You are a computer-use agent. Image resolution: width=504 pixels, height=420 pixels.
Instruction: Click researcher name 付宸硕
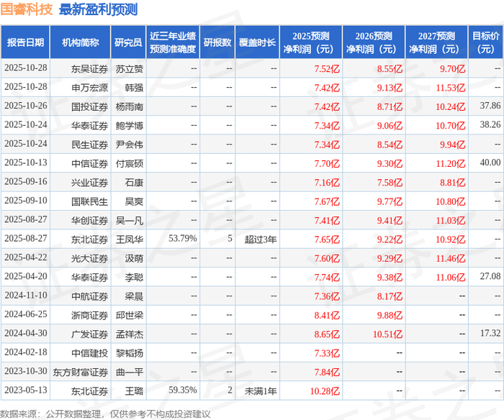pyautogui.click(x=129, y=163)
